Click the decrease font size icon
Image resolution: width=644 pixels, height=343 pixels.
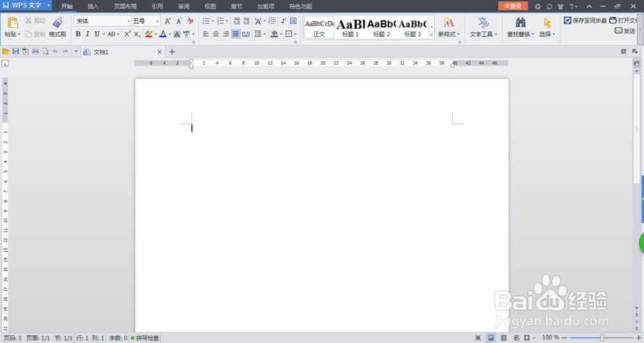click(179, 21)
